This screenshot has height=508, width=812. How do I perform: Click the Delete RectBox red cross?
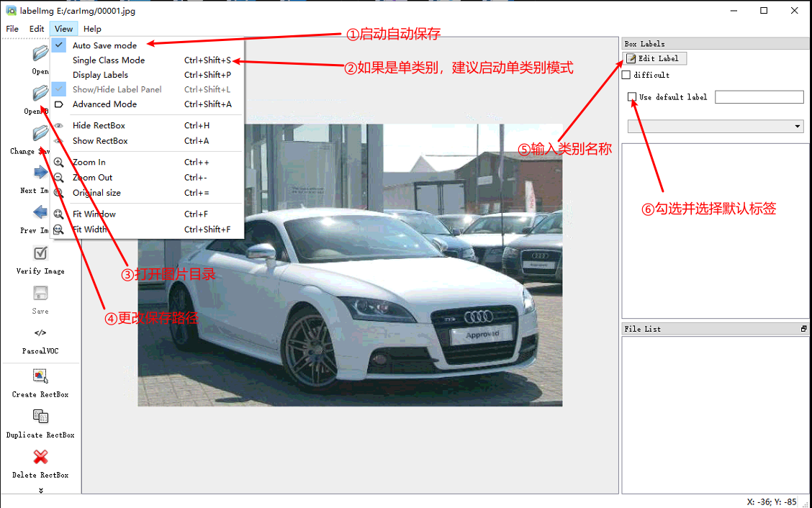click(x=40, y=457)
